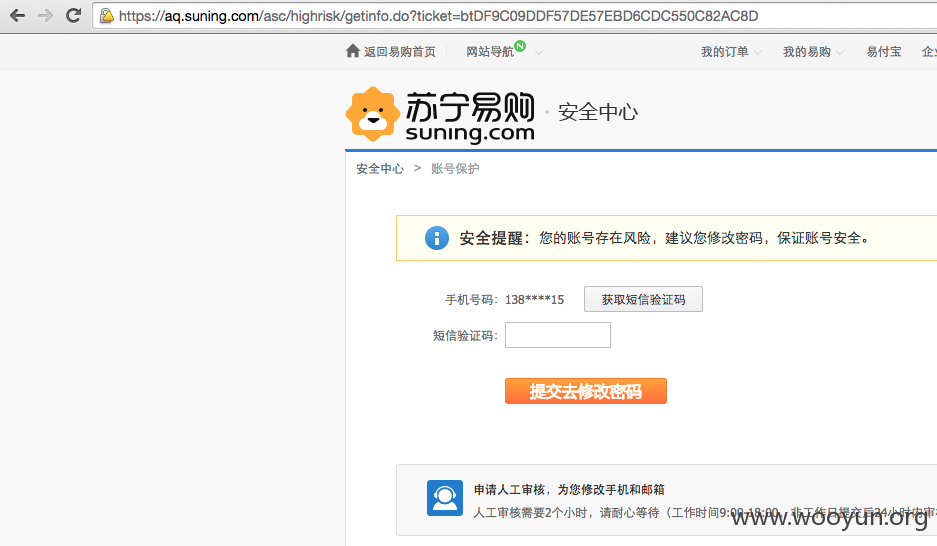937x546 pixels.
Task: Click the green N badge on 网站导航
Action: [520, 46]
